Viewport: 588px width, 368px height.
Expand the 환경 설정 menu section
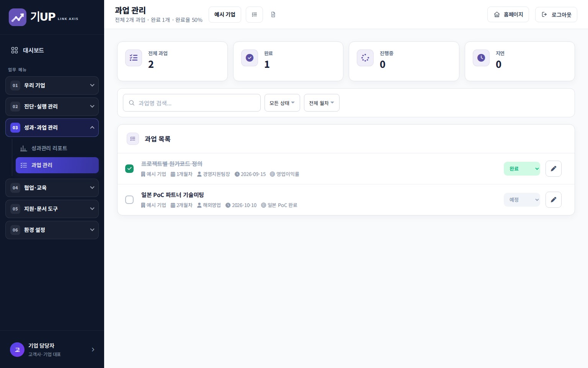pyautogui.click(x=52, y=230)
